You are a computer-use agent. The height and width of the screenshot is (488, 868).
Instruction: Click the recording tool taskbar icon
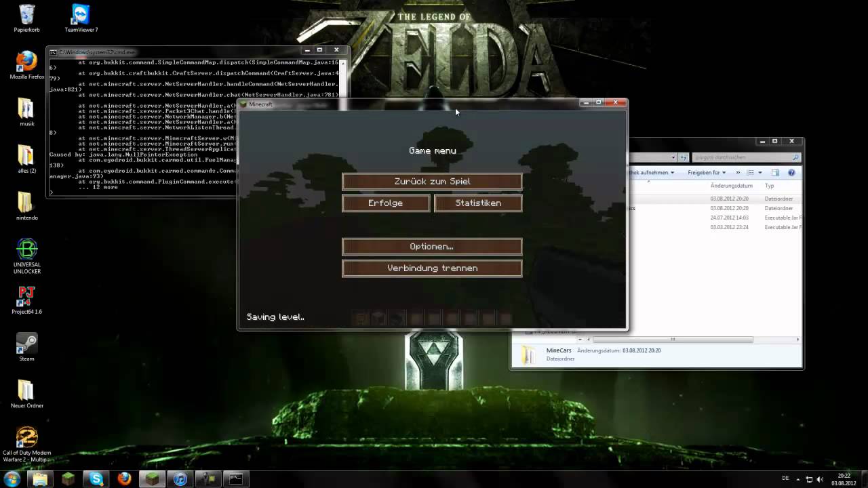tap(208, 479)
